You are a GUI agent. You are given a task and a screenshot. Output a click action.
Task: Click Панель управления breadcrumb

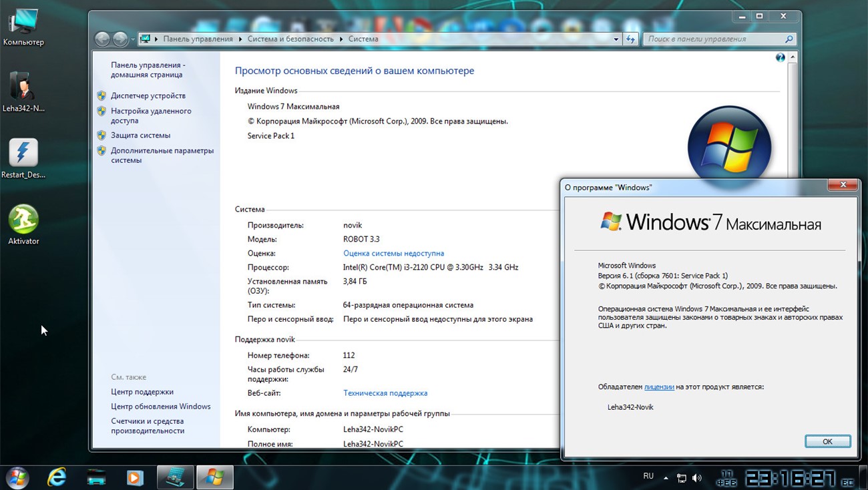198,39
